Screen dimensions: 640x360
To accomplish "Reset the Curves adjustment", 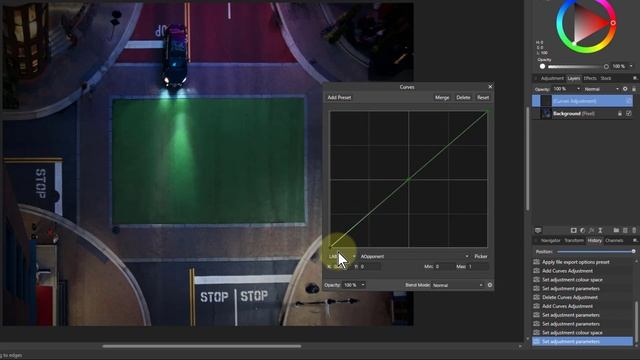I will [x=483, y=98].
